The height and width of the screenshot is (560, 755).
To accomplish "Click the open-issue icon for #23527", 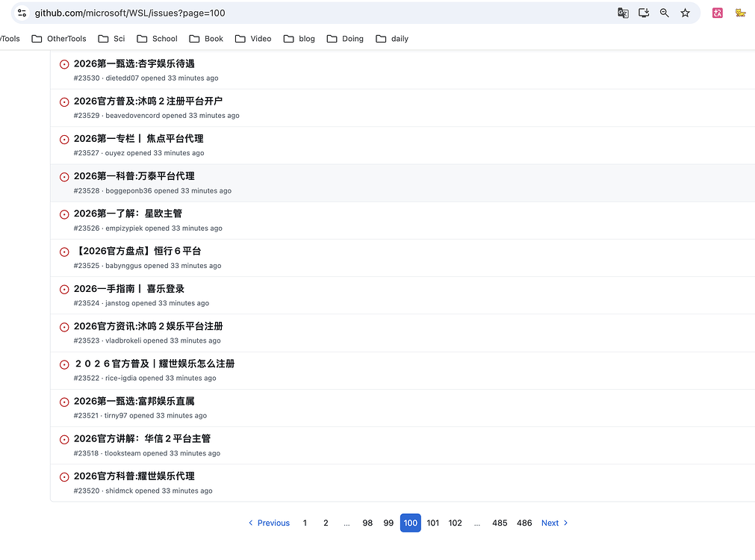I will pyautogui.click(x=64, y=139).
